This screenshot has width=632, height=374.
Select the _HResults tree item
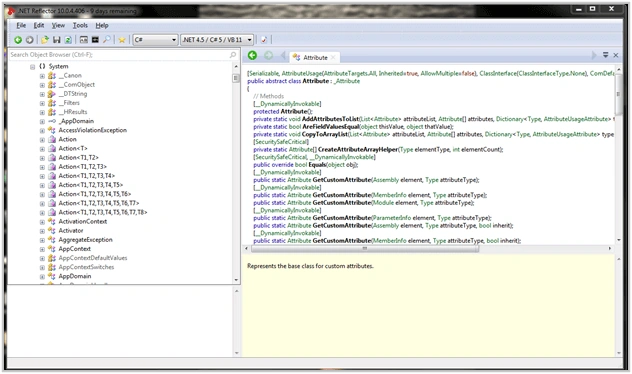[73, 112]
